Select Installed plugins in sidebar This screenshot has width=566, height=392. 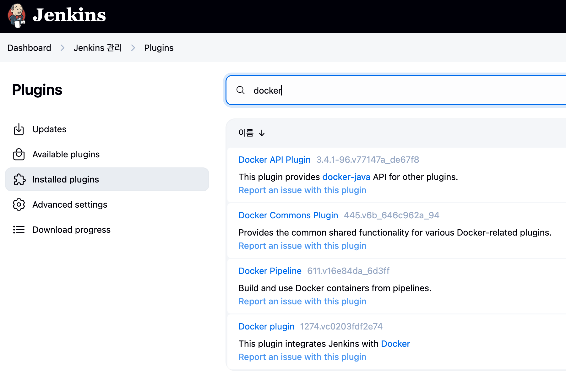[107, 179]
